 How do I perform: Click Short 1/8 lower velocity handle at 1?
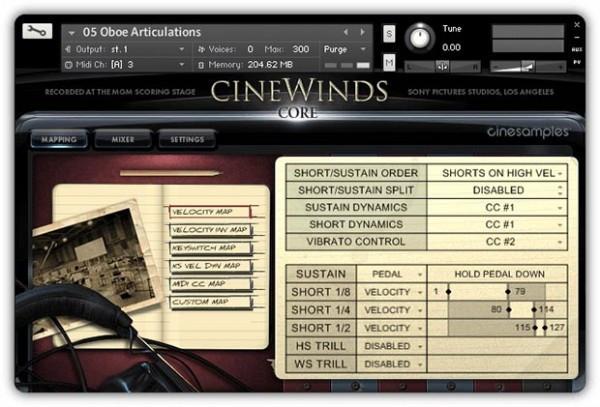tap(448, 292)
